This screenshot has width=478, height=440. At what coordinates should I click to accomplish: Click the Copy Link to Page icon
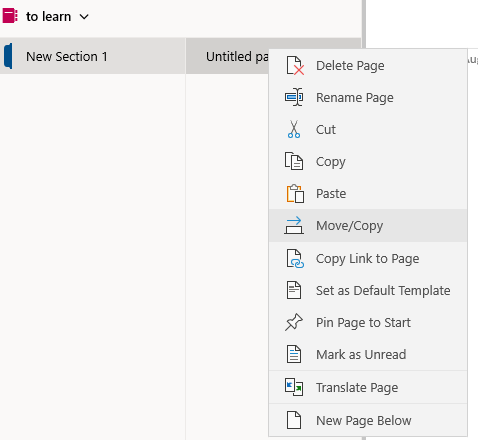295,258
